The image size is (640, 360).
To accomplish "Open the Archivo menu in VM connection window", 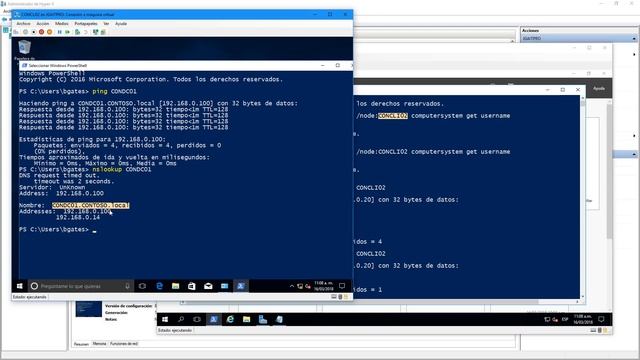I will [23, 24].
